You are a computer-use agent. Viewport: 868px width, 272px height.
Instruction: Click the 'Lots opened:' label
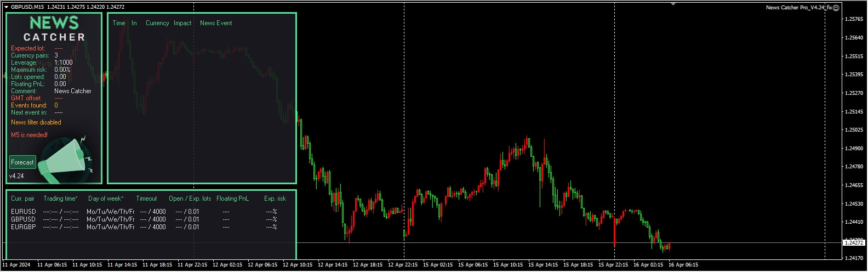click(x=27, y=77)
